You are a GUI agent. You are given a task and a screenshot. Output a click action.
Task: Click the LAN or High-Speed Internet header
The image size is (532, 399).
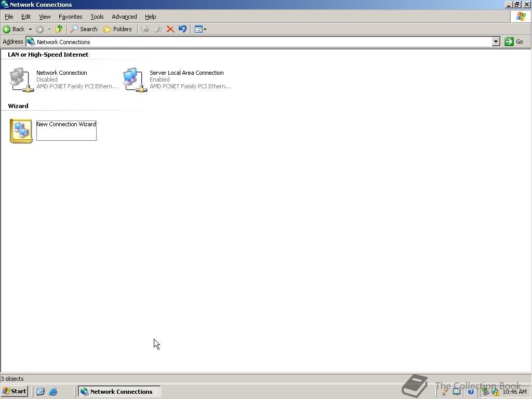(48, 54)
